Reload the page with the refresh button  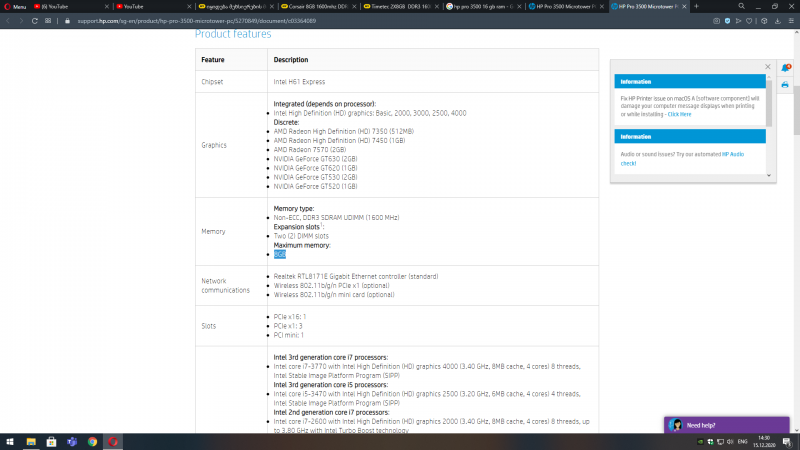37,20
